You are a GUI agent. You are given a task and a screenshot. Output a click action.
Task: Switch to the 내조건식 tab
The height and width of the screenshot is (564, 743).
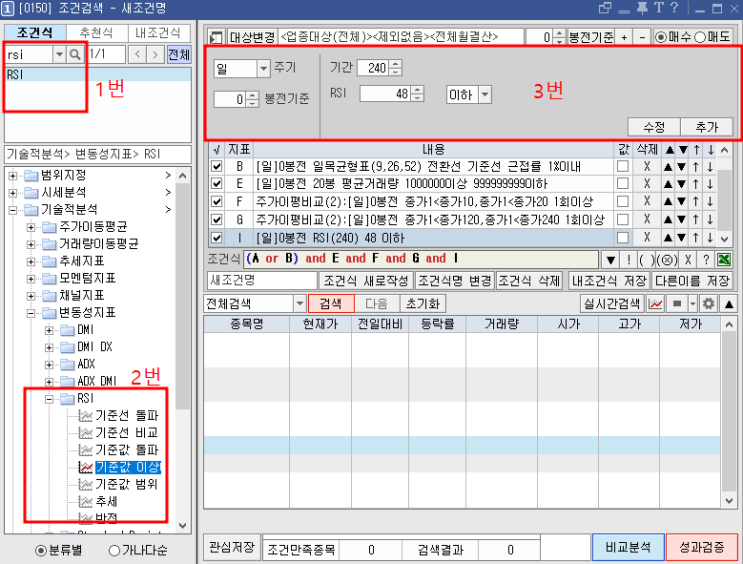coord(158,32)
